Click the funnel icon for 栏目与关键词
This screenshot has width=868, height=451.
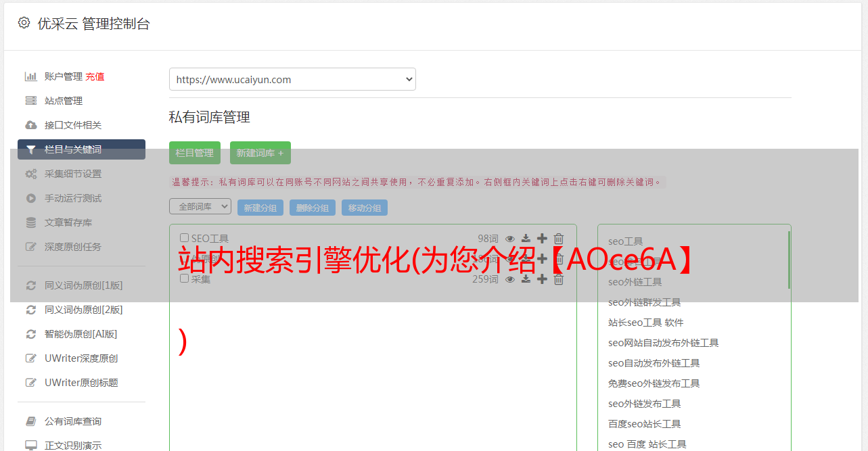(30, 149)
